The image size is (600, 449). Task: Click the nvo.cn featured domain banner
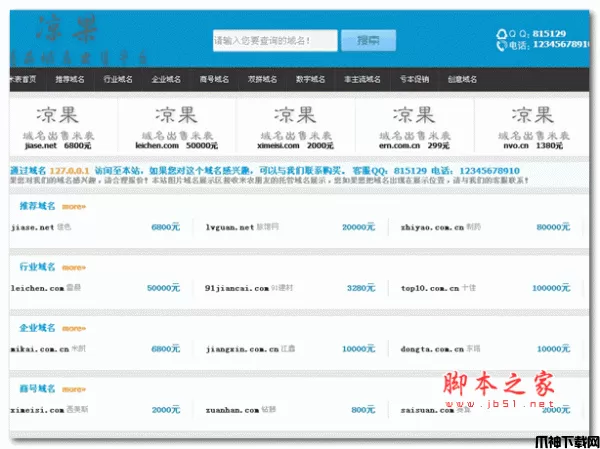click(531, 127)
